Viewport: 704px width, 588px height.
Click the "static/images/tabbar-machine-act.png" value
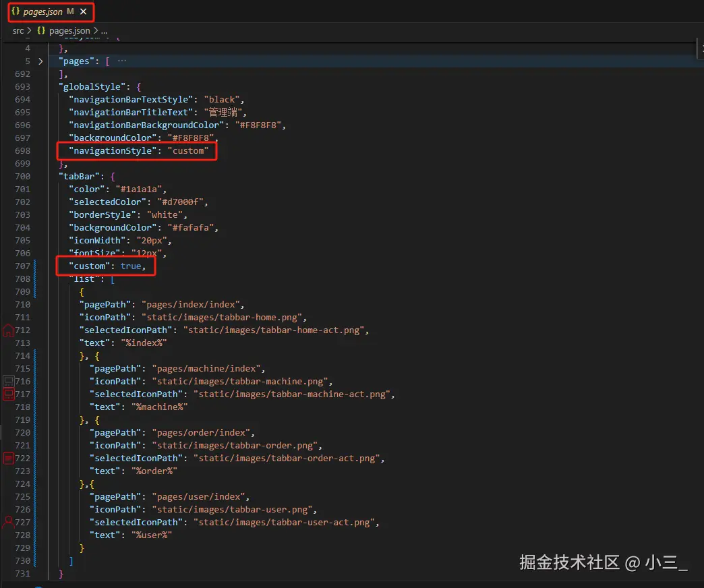coord(292,394)
